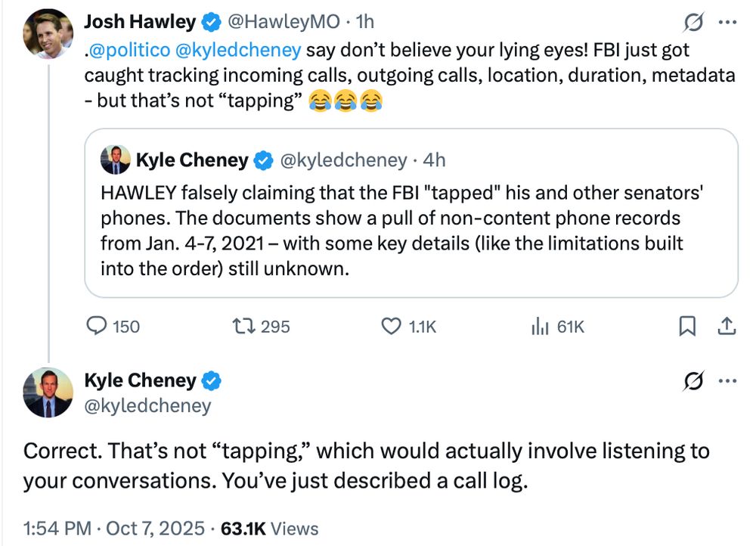The image size is (756, 546).
Task: Click Kyle Cheney's small quoted-tweet avatar
Action: tap(116, 160)
